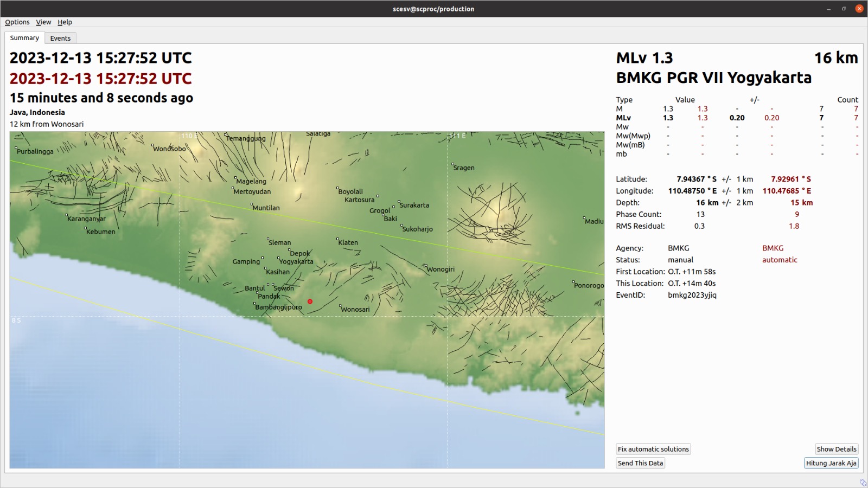Click EventID value bmkg2023yjiq
Viewport: 868px width, 488px height.
tap(692, 295)
